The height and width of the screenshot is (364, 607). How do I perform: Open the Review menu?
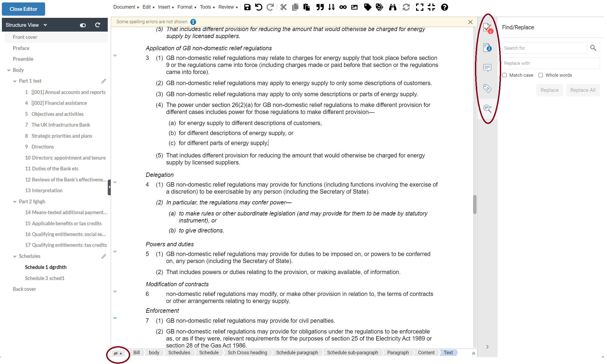(x=228, y=7)
